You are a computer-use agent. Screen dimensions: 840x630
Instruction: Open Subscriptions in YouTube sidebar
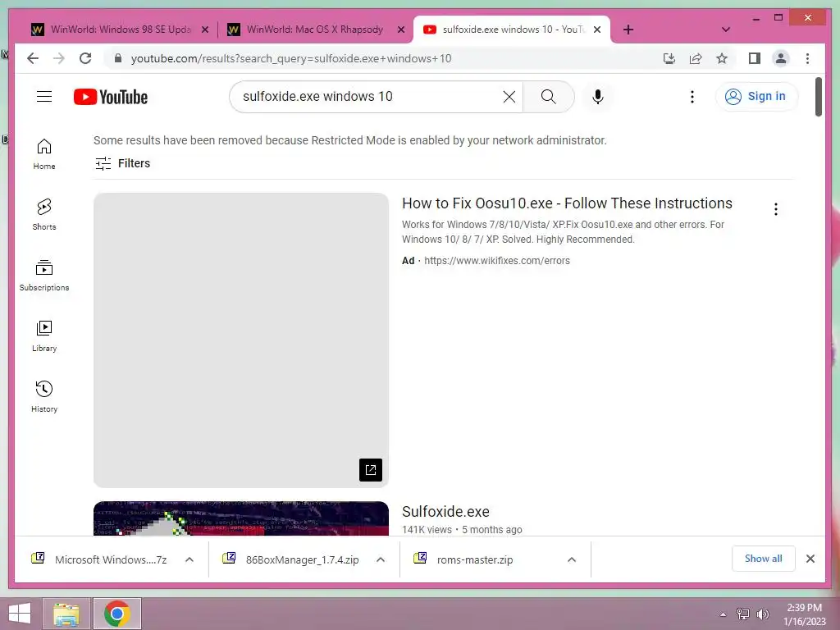[x=44, y=276]
